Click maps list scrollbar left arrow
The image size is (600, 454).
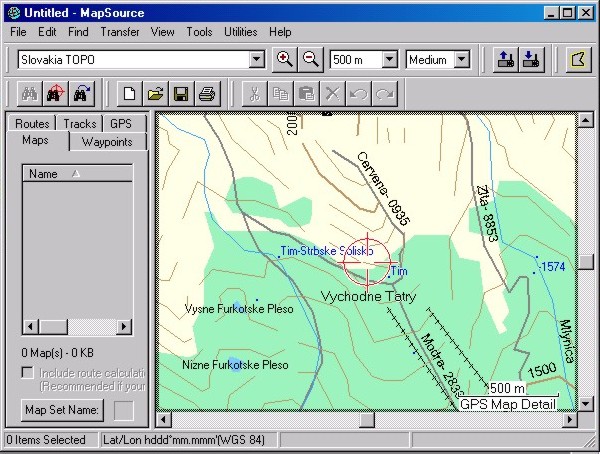[31, 327]
